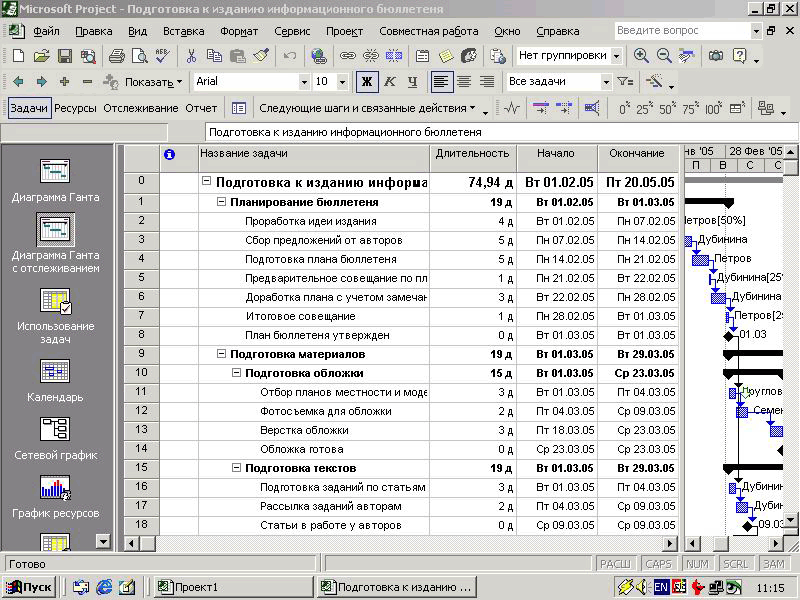Viewport: 800px width, 600px height.
Task: Toggle bold formatting (Ж)
Action: point(367,82)
